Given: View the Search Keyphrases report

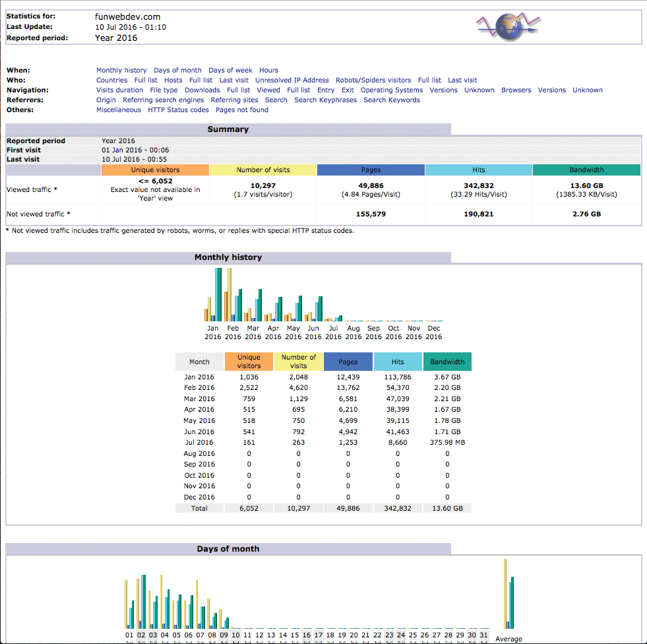Looking at the screenshot, I should pos(325,100).
